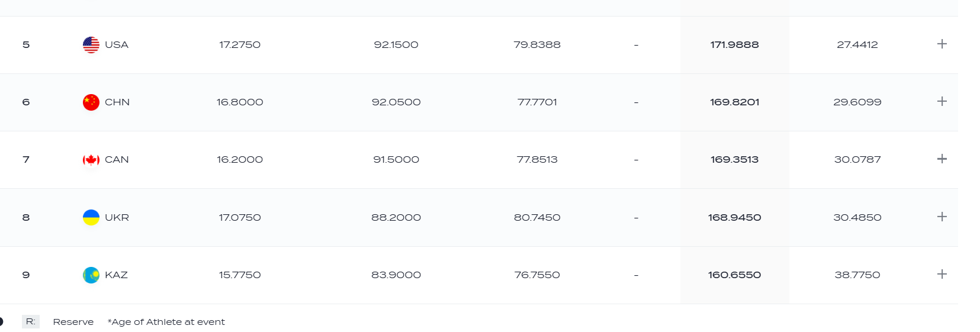Viewport: 980px width, 332px height.
Task: Select USA total score 171.9888
Action: (734, 45)
